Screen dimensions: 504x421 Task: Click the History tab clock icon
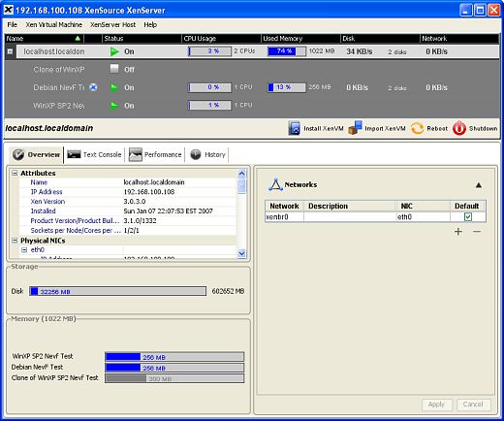point(196,154)
